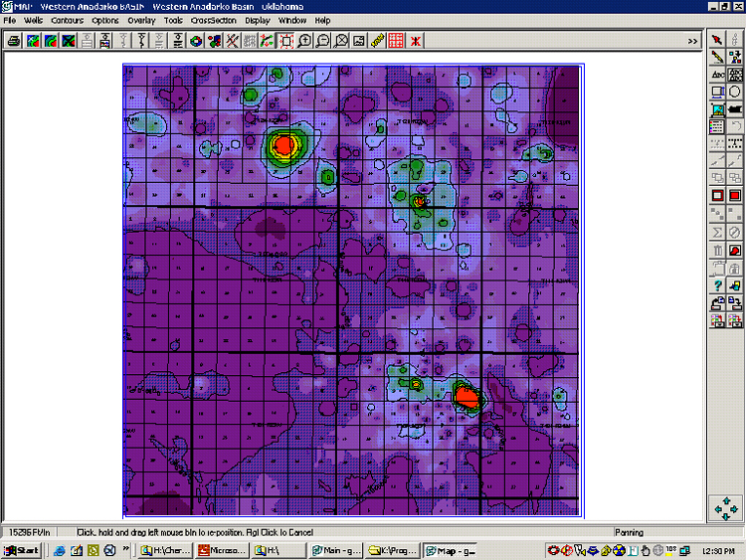
Task: Open the Overlay menu
Action: pyautogui.click(x=141, y=21)
